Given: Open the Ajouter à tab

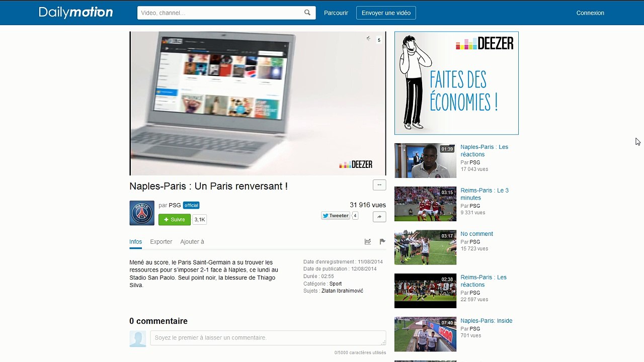Looking at the screenshot, I should [x=192, y=242].
